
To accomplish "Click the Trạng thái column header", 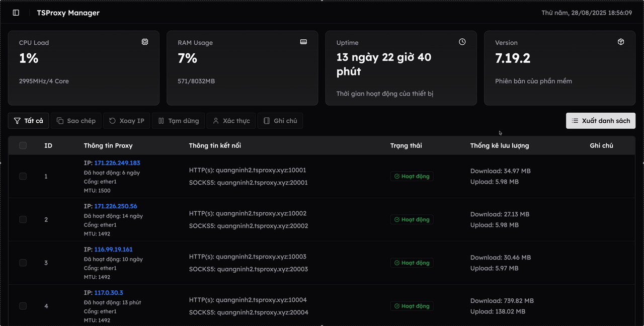I will (x=406, y=145).
